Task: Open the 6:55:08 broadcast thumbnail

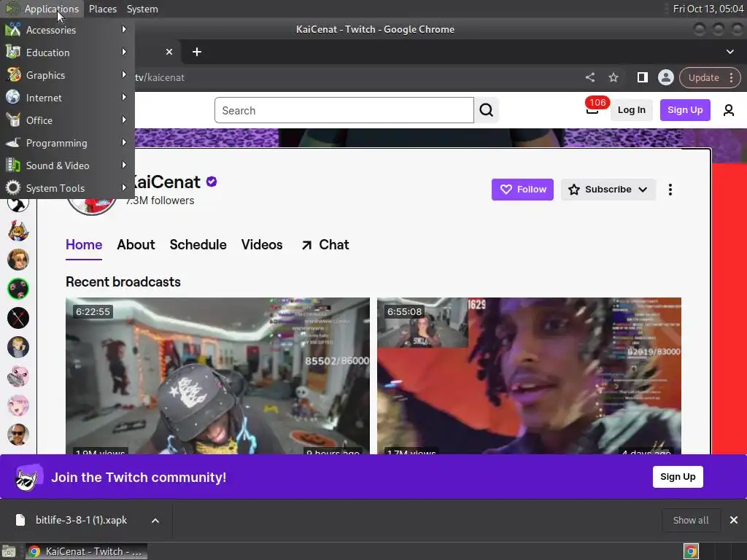Action: (x=529, y=376)
